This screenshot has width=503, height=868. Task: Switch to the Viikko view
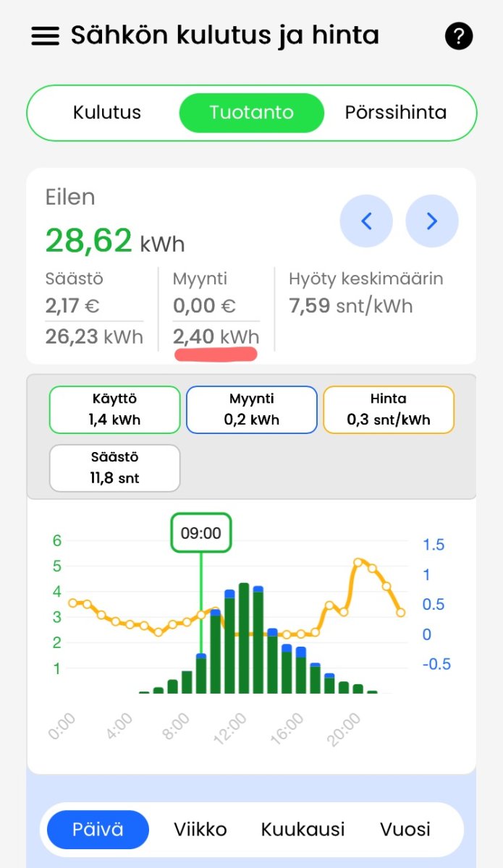click(200, 830)
